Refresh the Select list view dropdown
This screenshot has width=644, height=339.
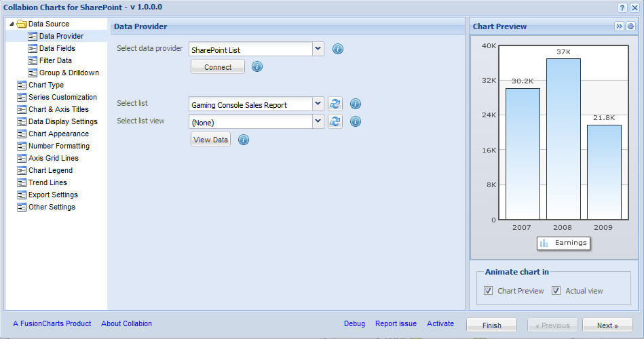(x=335, y=121)
